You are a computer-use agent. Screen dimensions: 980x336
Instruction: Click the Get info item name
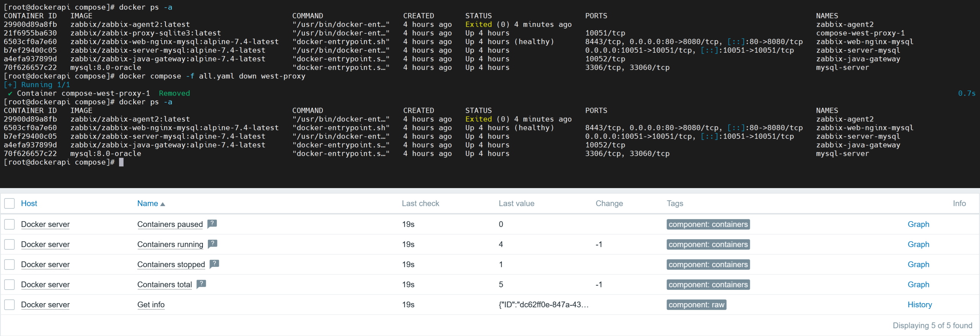pyautogui.click(x=151, y=305)
